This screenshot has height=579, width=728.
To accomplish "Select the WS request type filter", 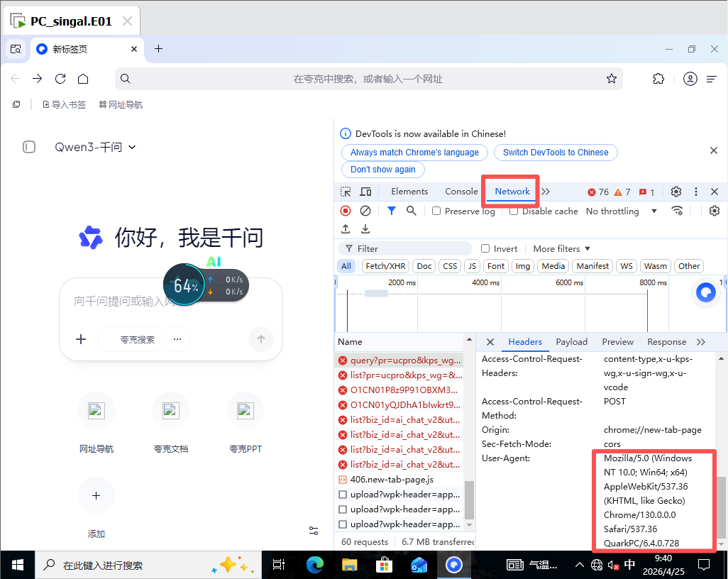I will (x=627, y=266).
